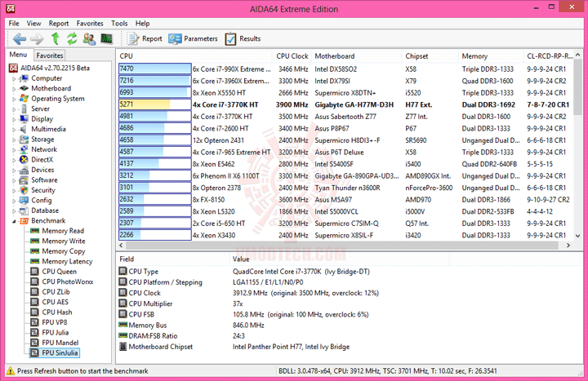Expand the Software tree node
This screenshot has width=588, height=381.
coord(14,180)
